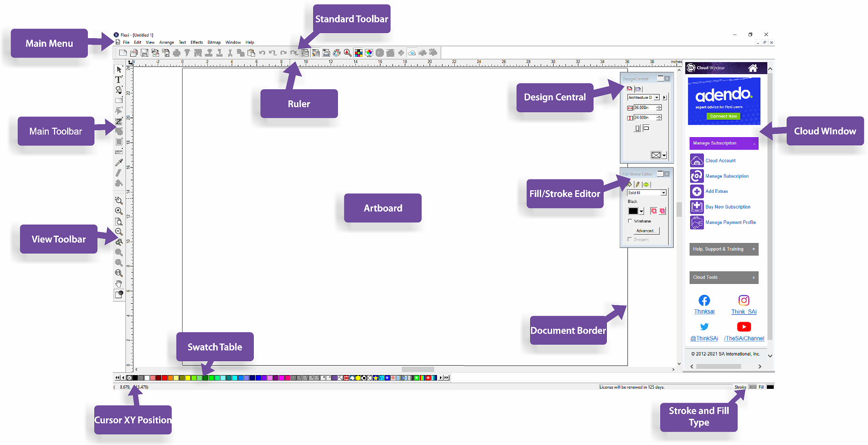Select the Text tool
This screenshot has width=868, height=445.
pyautogui.click(x=119, y=80)
